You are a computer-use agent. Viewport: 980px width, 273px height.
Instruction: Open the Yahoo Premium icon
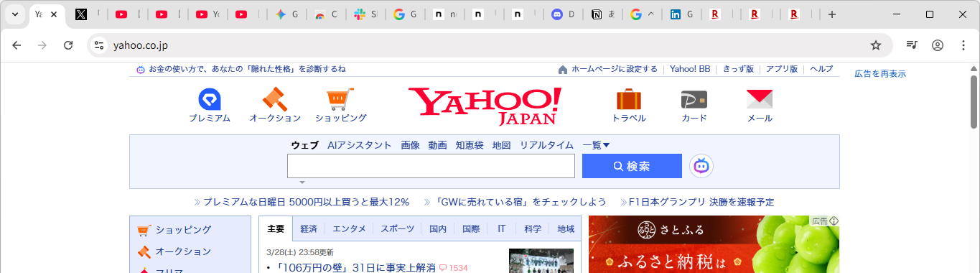pyautogui.click(x=210, y=99)
